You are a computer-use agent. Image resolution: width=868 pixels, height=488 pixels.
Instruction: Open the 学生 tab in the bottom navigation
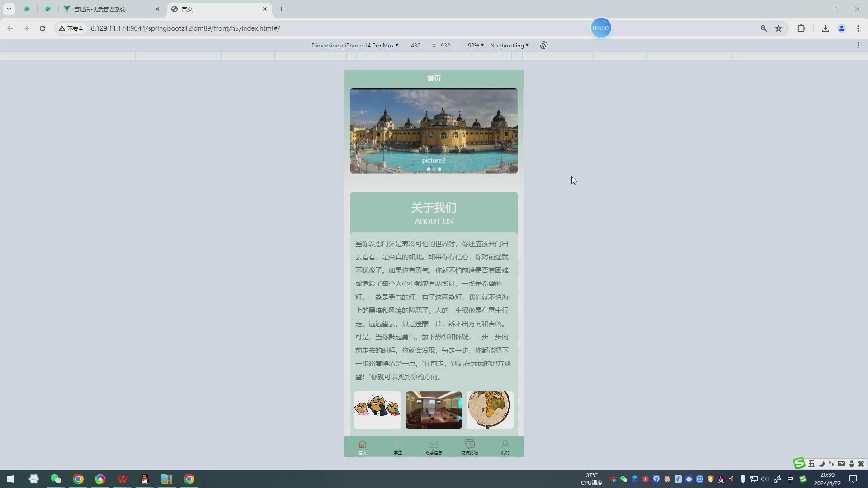(x=398, y=447)
